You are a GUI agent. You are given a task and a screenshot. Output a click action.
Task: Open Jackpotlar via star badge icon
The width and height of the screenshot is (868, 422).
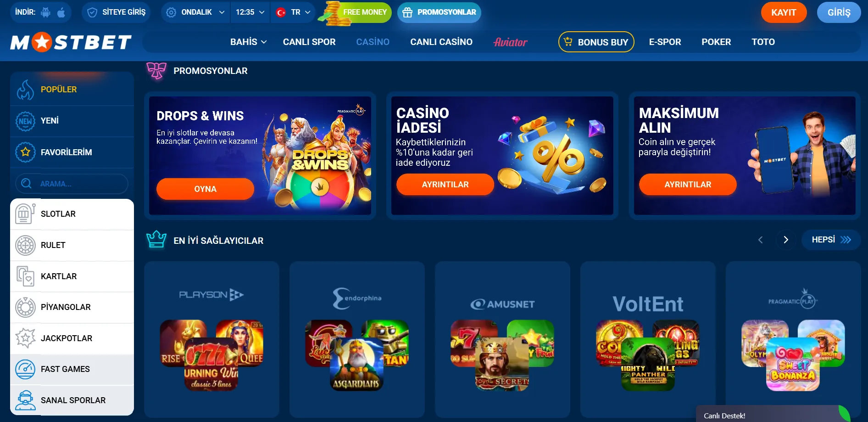25,338
